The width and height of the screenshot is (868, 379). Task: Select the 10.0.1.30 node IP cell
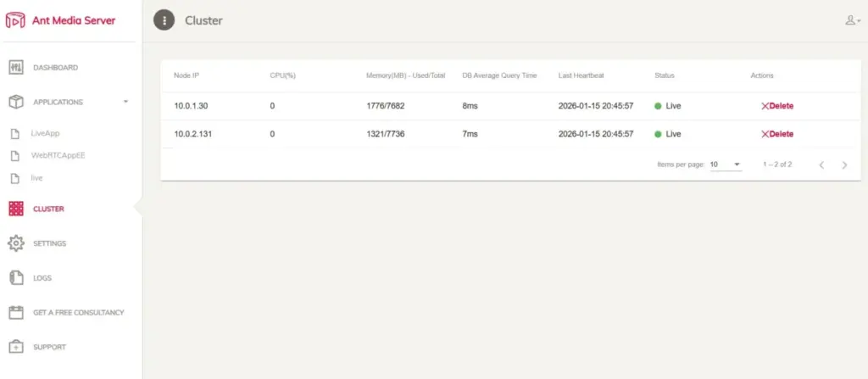[x=191, y=106]
